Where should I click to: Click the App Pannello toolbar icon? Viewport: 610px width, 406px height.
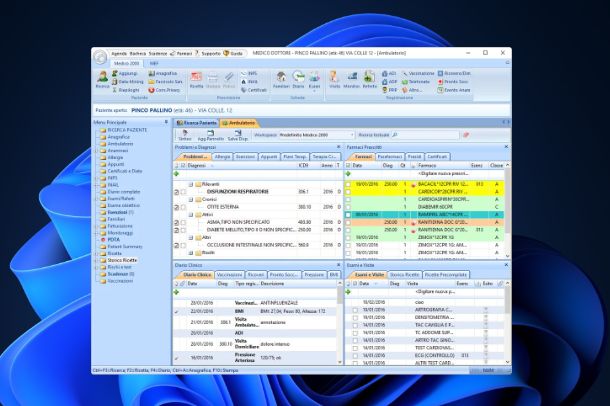(x=210, y=135)
